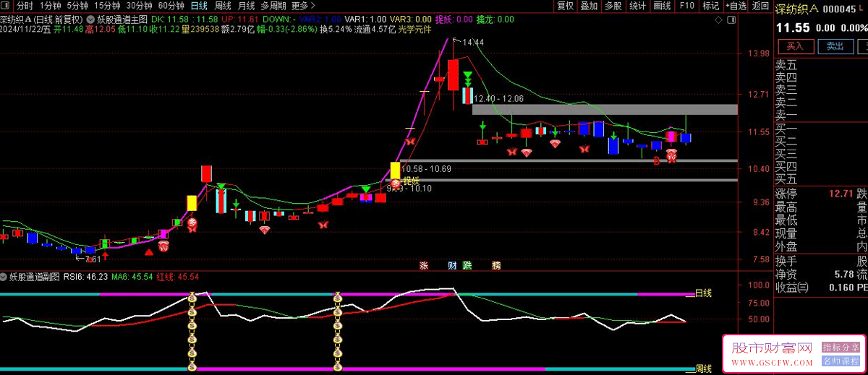Open the 多周期 multi-period view

coord(273,6)
